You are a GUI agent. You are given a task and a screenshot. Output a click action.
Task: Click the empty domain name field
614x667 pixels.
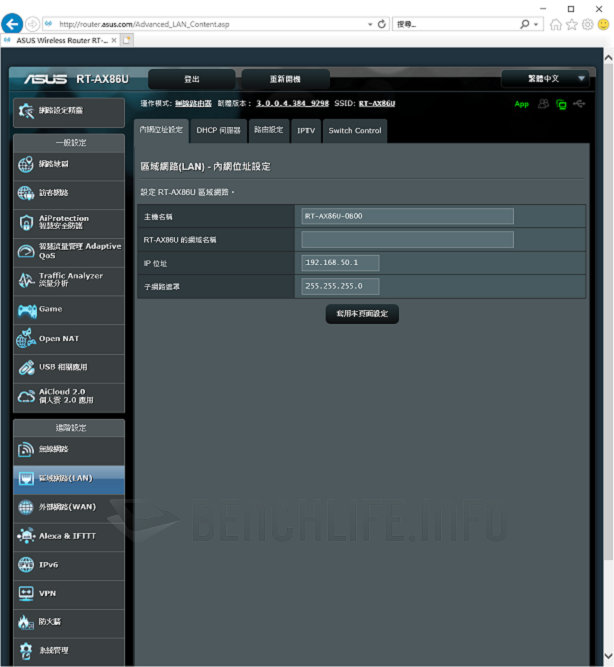pos(407,239)
